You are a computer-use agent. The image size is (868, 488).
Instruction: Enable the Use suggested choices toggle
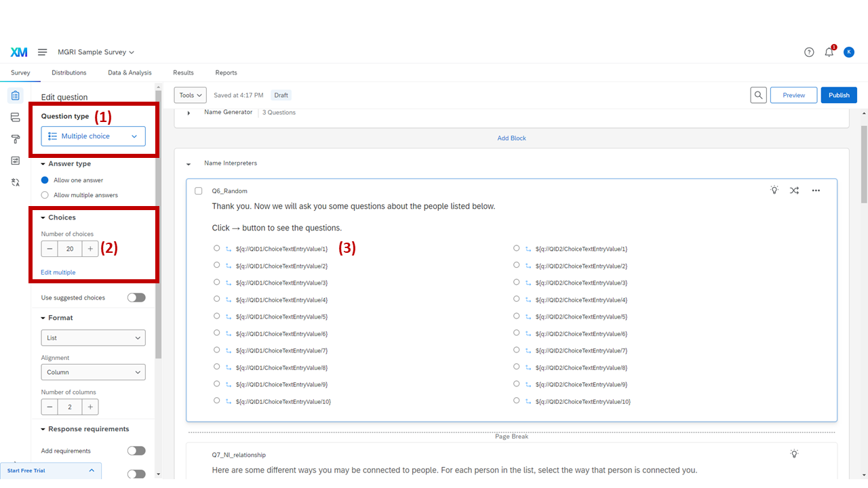click(x=136, y=297)
